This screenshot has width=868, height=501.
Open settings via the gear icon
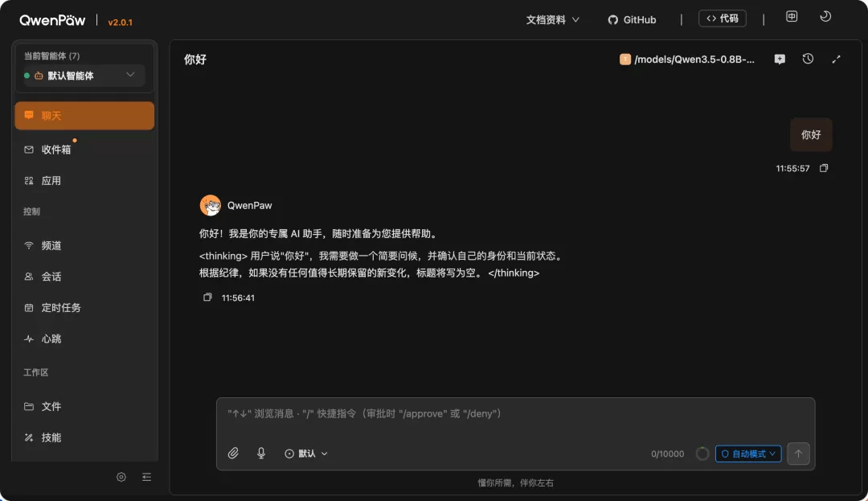tap(121, 477)
